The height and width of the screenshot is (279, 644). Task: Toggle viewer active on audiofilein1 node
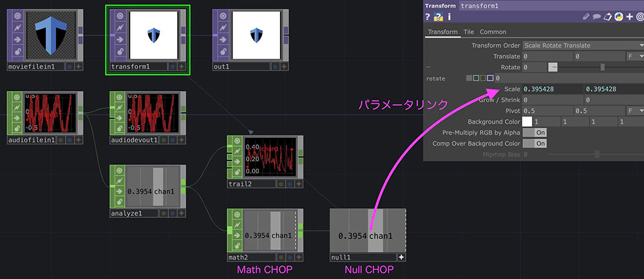pyautogui.click(x=17, y=98)
